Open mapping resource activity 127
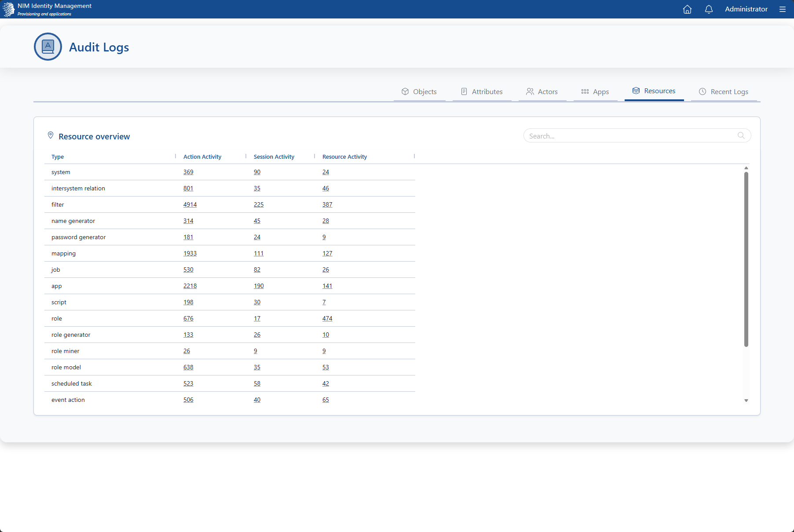Screen dimensions: 794x532 [x=327, y=253]
